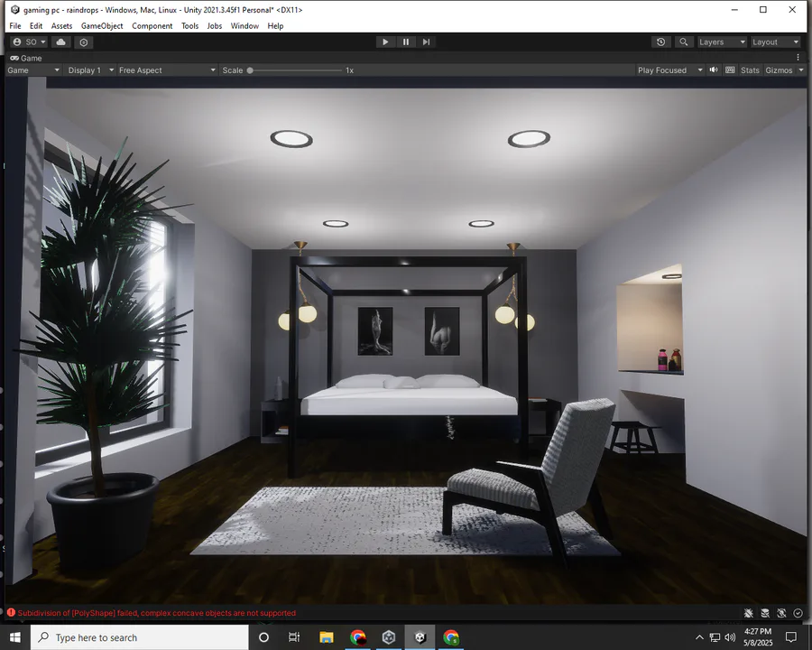Viewport: 812px width, 650px height.
Task: Click the network icon in system tray
Action: click(x=715, y=637)
